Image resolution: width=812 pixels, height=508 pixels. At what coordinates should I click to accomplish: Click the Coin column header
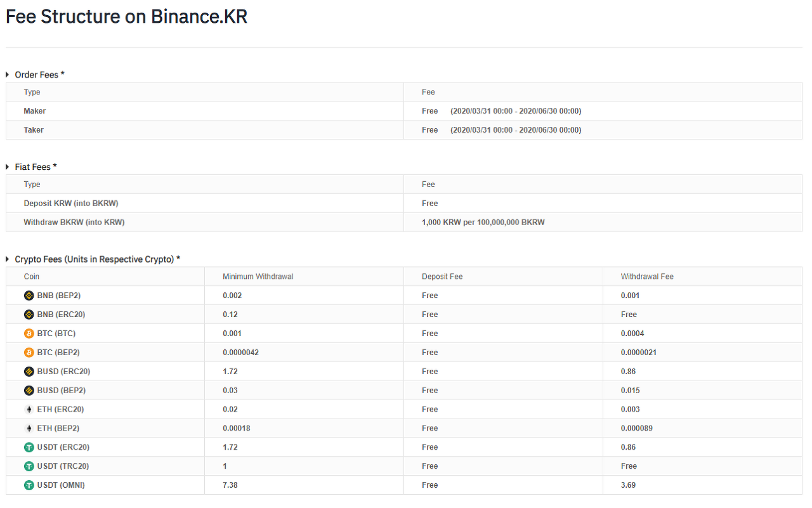click(x=32, y=277)
